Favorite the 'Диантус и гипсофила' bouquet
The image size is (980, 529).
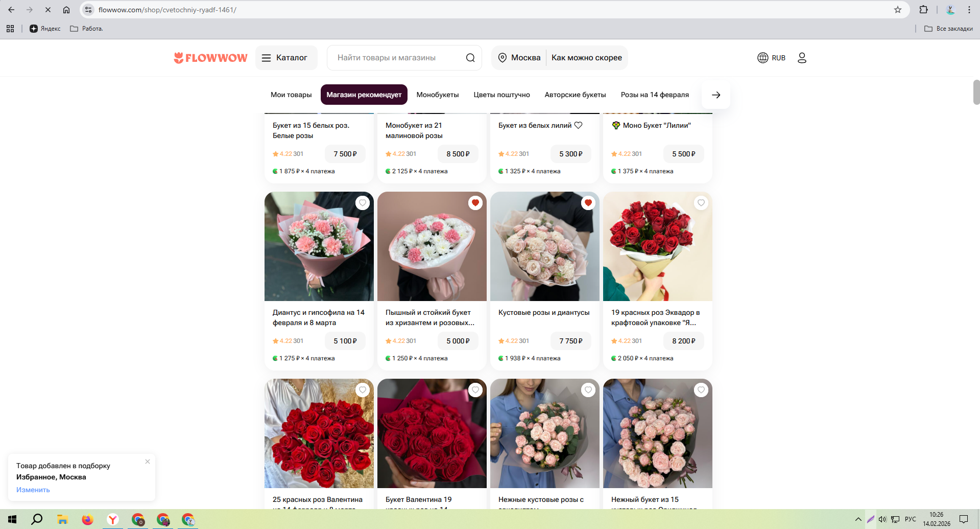pyautogui.click(x=363, y=203)
